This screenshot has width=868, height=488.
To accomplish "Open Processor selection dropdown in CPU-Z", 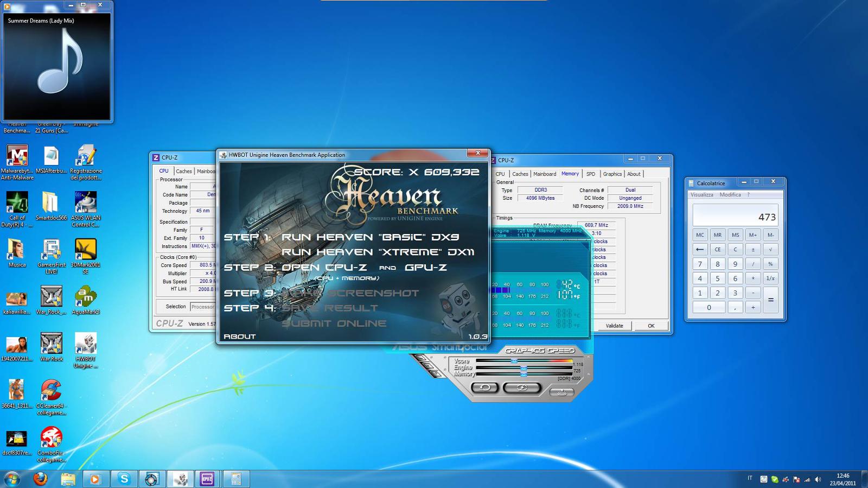I will click(203, 307).
